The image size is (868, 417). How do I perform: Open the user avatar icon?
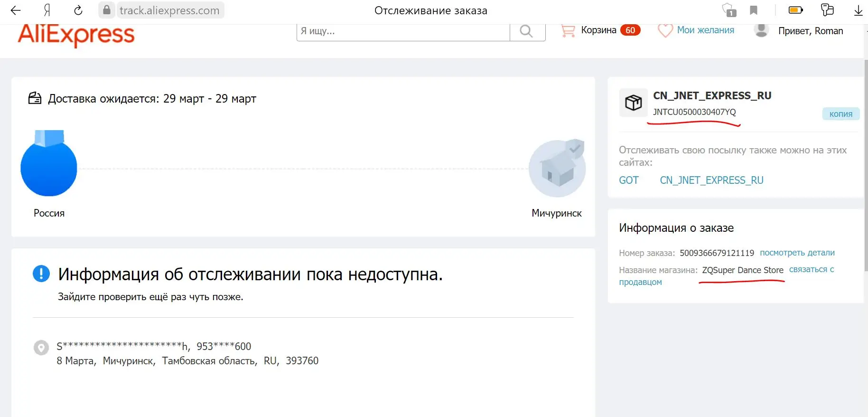[761, 31]
